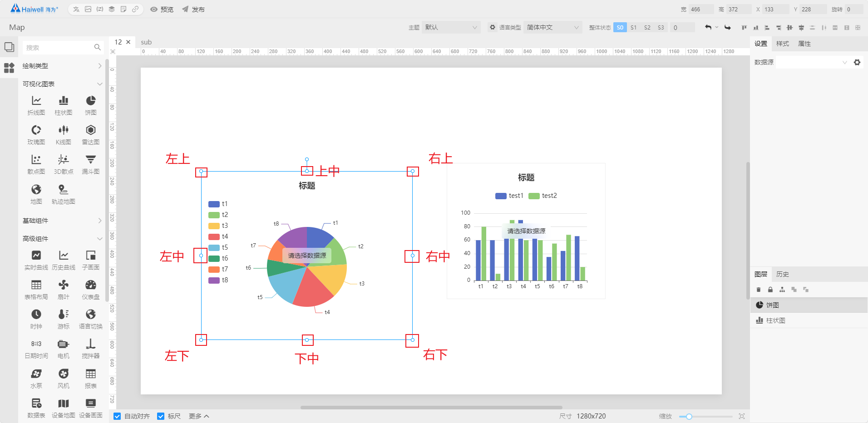Open the variables toolbar icon

[100, 9]
